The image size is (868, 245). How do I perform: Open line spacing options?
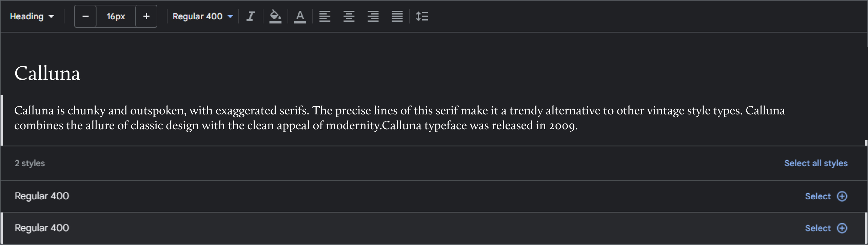422,16
